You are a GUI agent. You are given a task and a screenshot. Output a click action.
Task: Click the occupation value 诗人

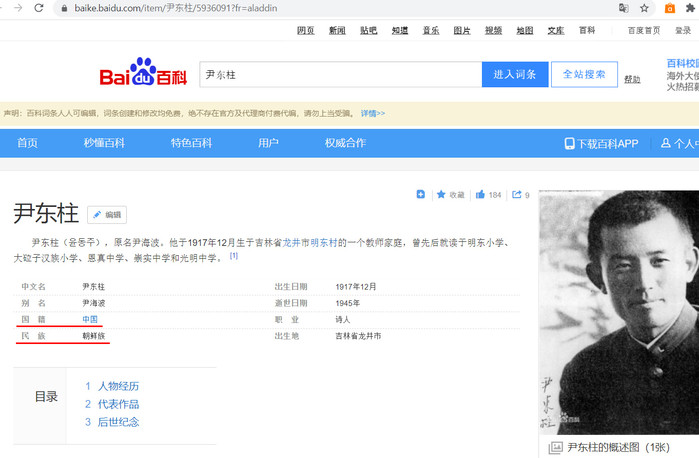(343, 319)
